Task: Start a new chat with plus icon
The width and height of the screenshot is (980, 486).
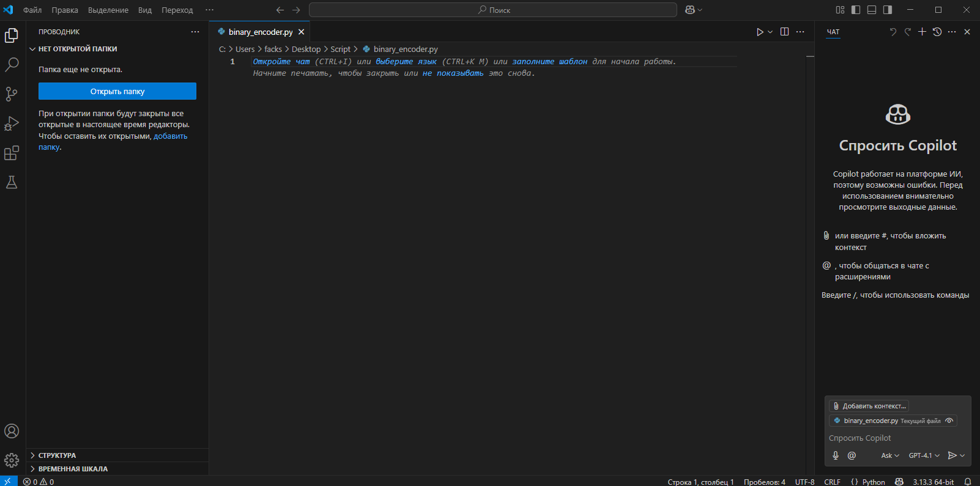Action: (922, 32)
